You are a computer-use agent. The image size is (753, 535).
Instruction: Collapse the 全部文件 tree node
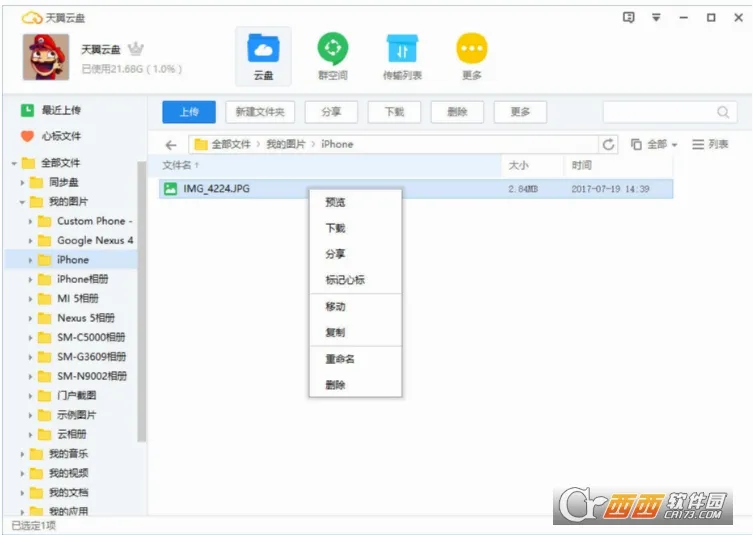pyautogui.click(x=14, y=163)
